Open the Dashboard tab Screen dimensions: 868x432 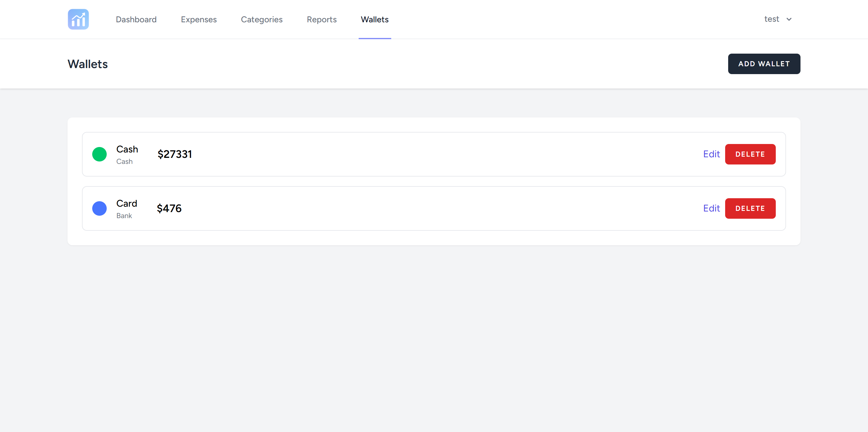coord(136,20)
